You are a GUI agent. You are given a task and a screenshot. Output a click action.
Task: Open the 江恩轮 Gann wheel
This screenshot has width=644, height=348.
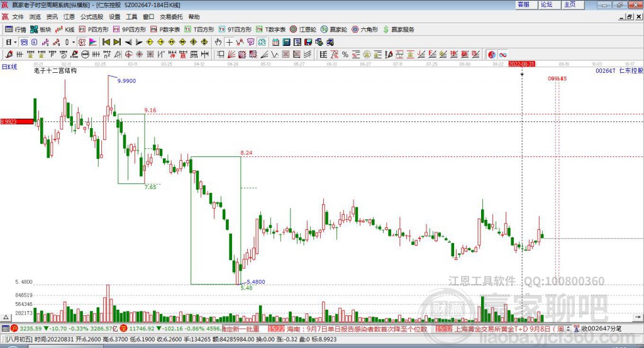303,30
